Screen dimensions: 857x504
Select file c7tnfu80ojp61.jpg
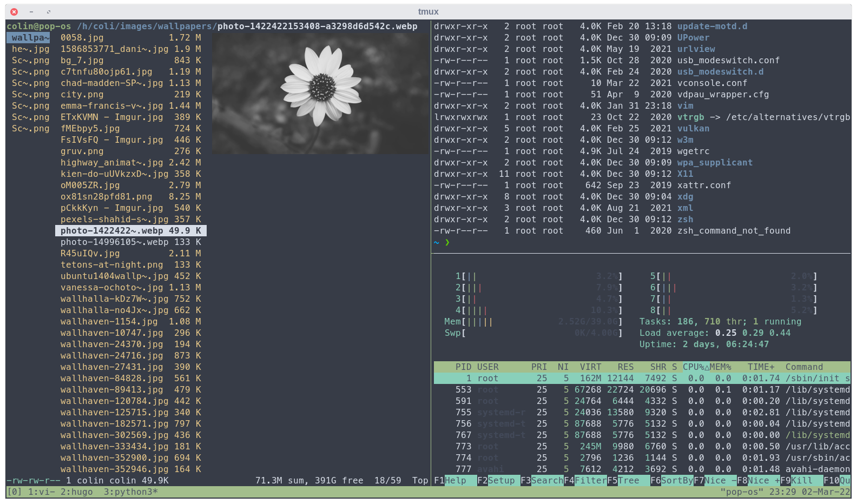click(x=131, y=72)
